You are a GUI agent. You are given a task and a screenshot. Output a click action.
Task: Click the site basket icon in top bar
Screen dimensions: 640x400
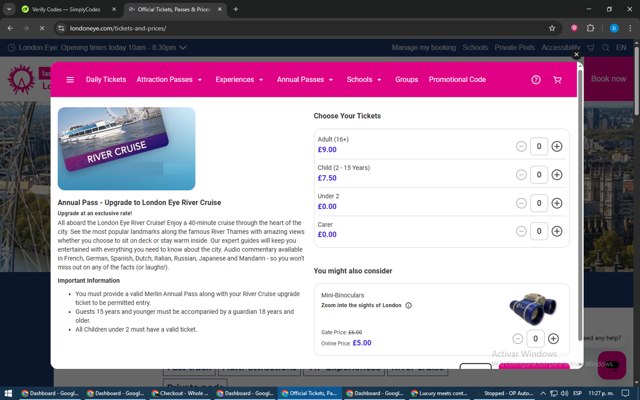(591, 48)
